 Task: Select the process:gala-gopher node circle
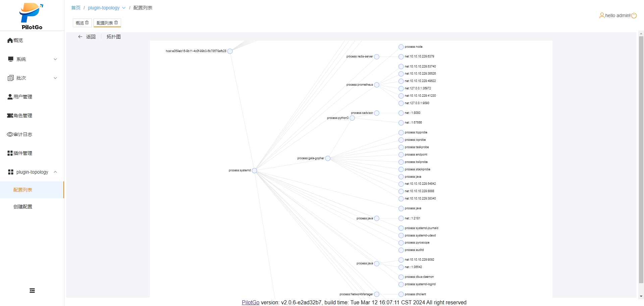point(328,159)
